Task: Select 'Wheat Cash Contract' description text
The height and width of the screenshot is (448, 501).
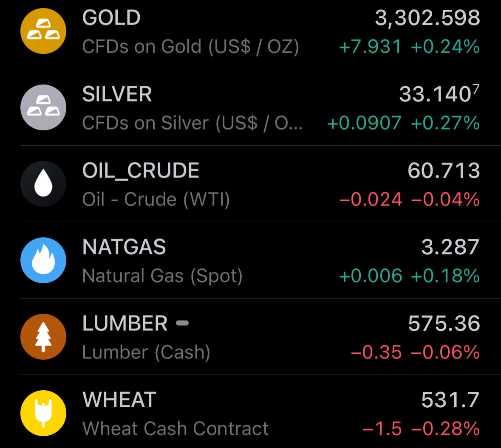Action: click(175, 428)
